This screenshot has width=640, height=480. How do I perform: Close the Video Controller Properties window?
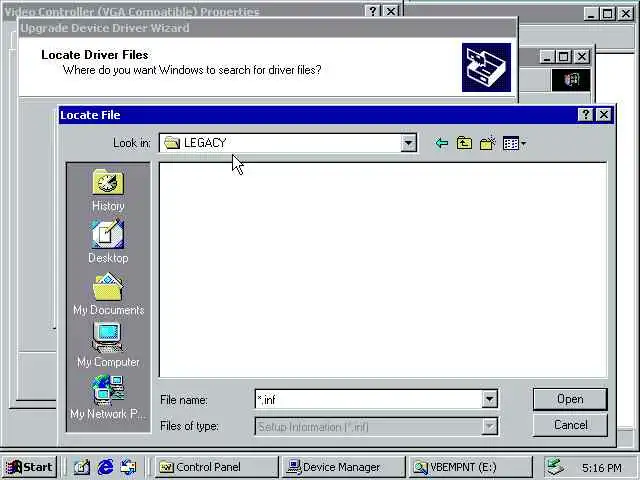coord(391,11)
